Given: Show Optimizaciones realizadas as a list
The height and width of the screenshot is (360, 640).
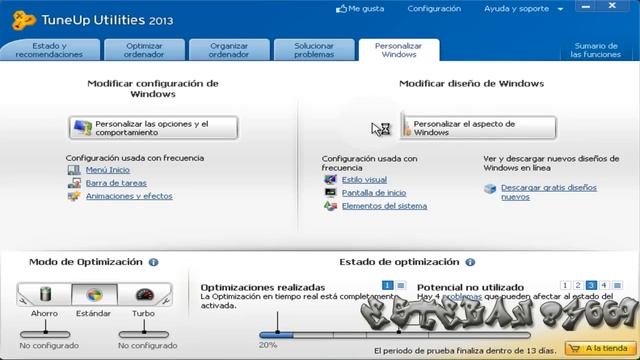Looking at the screenshot, I should [401, 285].
